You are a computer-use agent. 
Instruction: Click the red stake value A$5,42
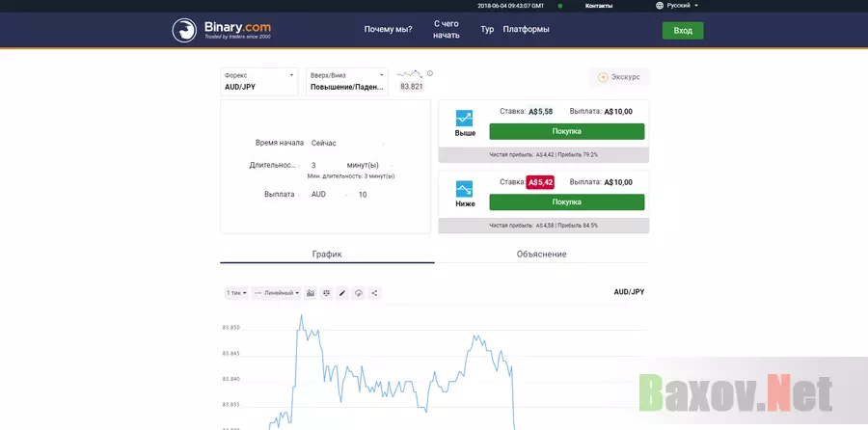(x=540, y=182)
